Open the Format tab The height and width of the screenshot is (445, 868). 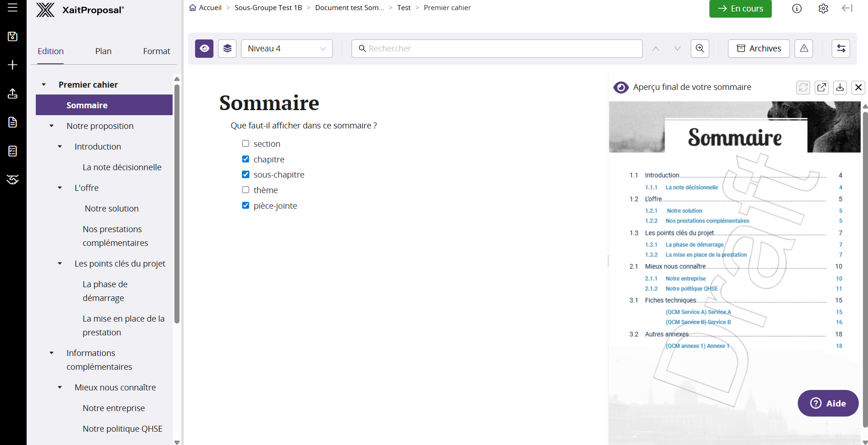point(156,51)
